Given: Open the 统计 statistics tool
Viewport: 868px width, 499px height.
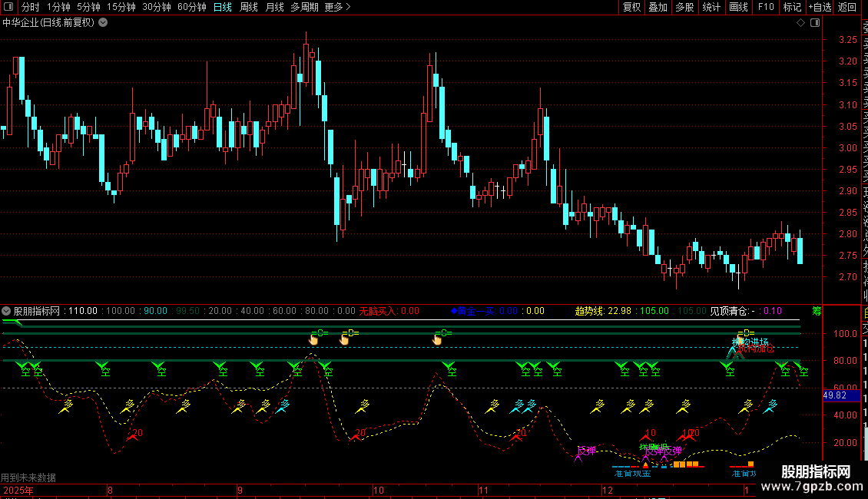Looking at the screenshot, I should 711,7.
